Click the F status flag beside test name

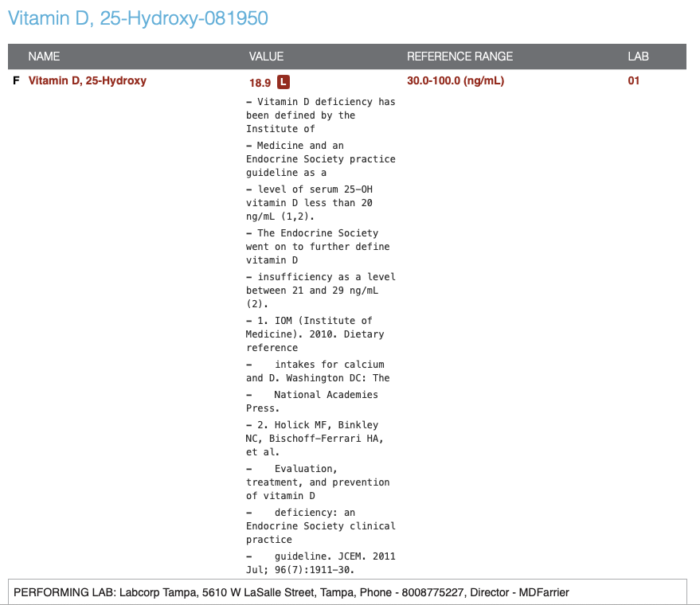tap(16, 80)
